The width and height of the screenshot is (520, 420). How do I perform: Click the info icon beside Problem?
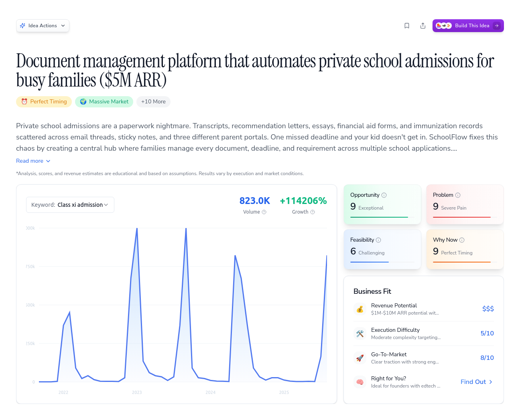[458, 195]
